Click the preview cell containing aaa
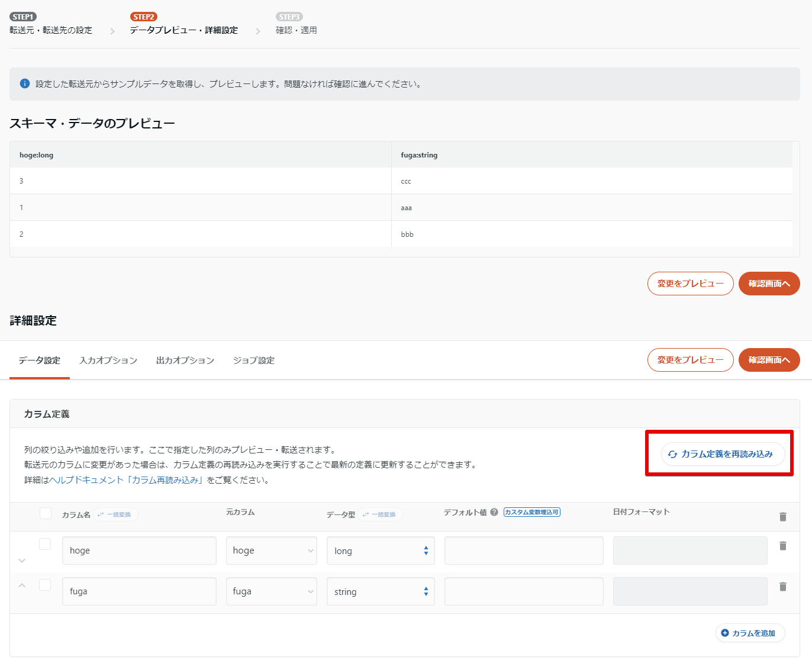This screenshot has height=663, width=812. tap(592, 208)
